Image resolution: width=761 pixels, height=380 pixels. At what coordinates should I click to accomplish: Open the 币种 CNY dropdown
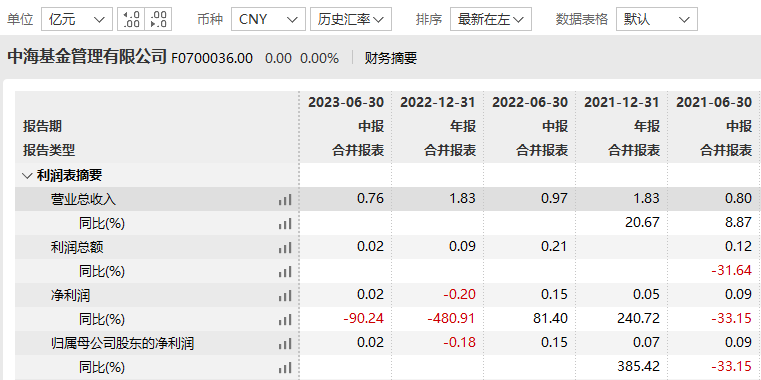(268, 19)
